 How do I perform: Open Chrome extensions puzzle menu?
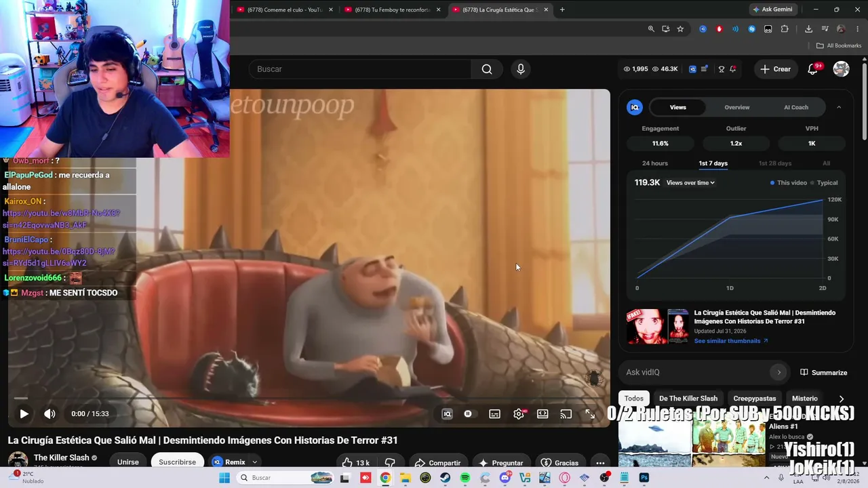pyautogui.click(x=785, y=29)
